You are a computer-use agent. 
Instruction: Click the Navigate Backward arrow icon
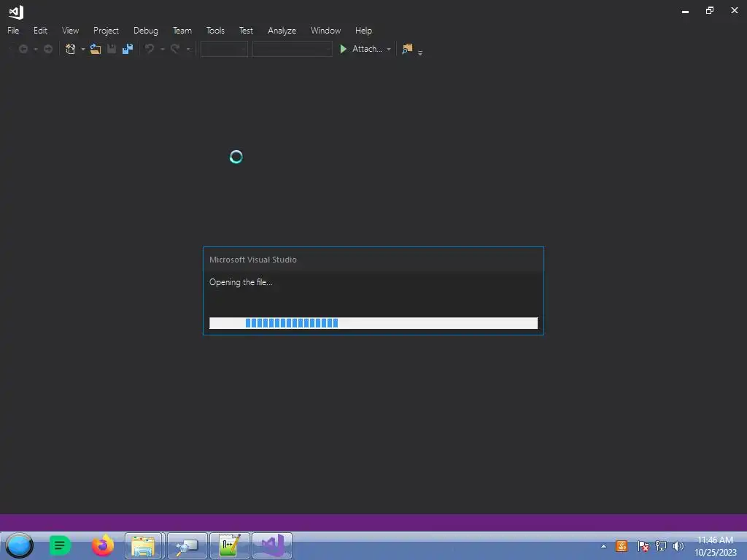click(x=23, y=49)
